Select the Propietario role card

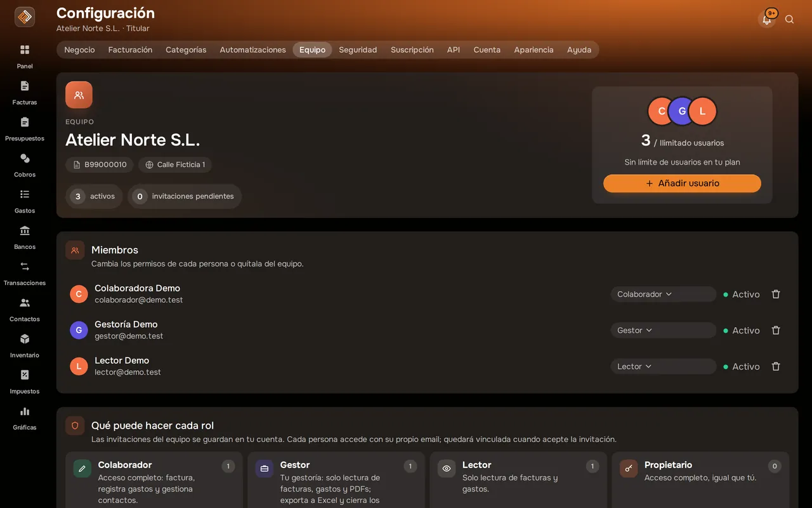pyautogui.click(x=700, y=480)
